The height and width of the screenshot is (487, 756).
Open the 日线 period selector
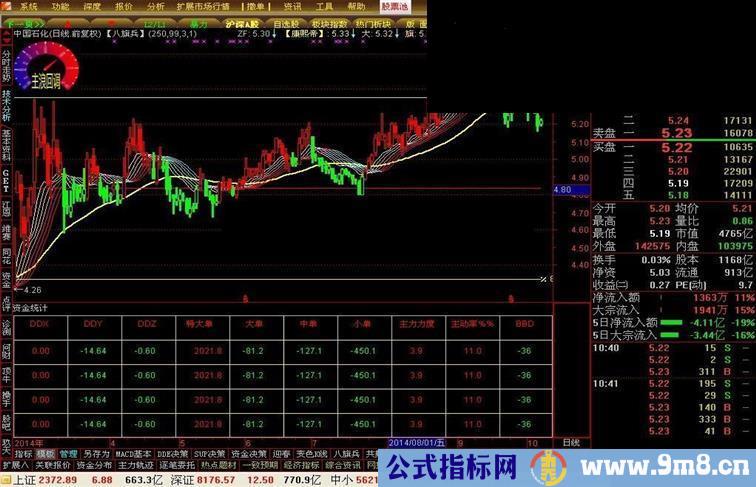click(570, 441)
